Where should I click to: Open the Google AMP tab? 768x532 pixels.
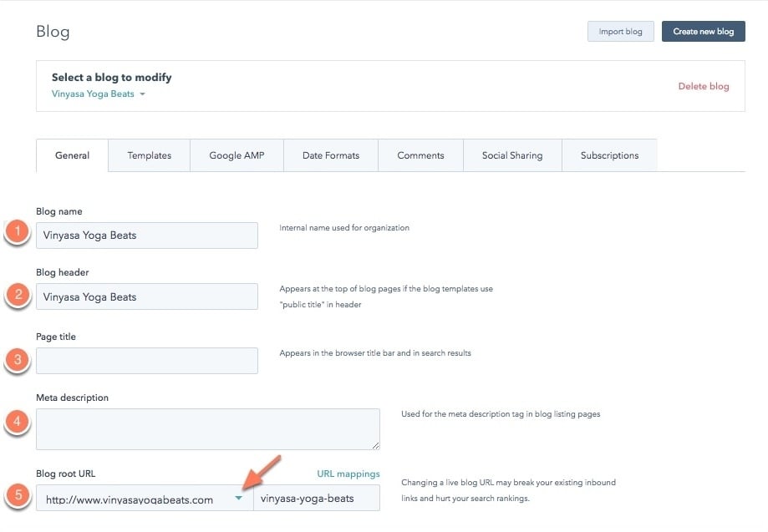(x=237, y=155)
